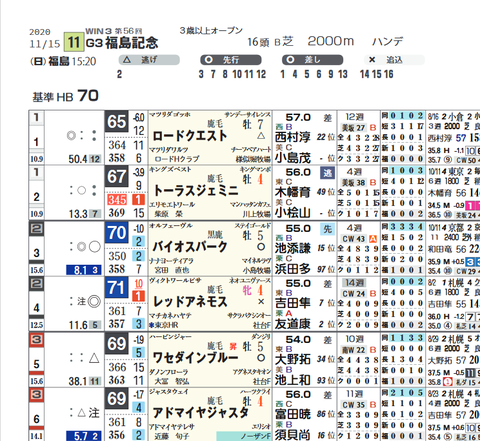Click the 福島 15:20 post time

point(72,61)
